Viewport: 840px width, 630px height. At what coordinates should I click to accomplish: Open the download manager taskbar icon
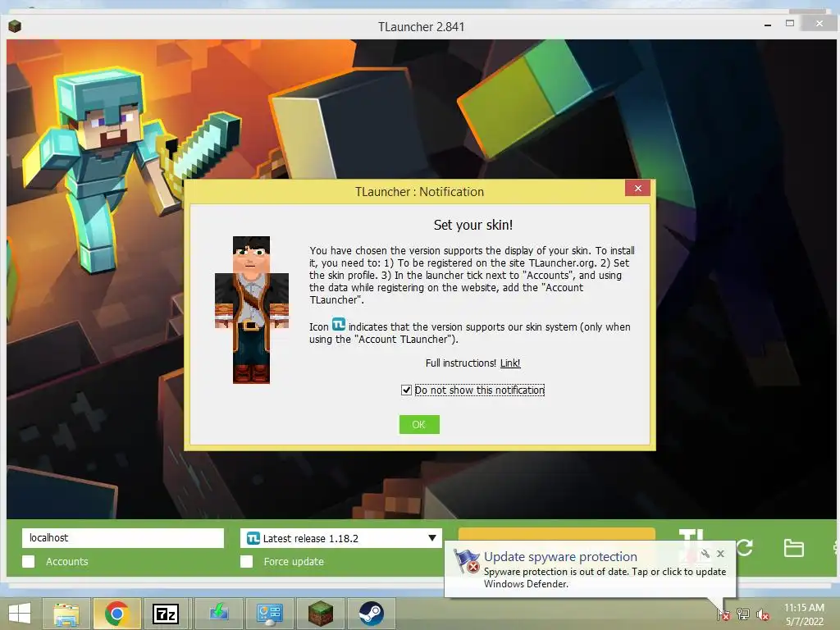pyautogui.click(x=218, y=612)
